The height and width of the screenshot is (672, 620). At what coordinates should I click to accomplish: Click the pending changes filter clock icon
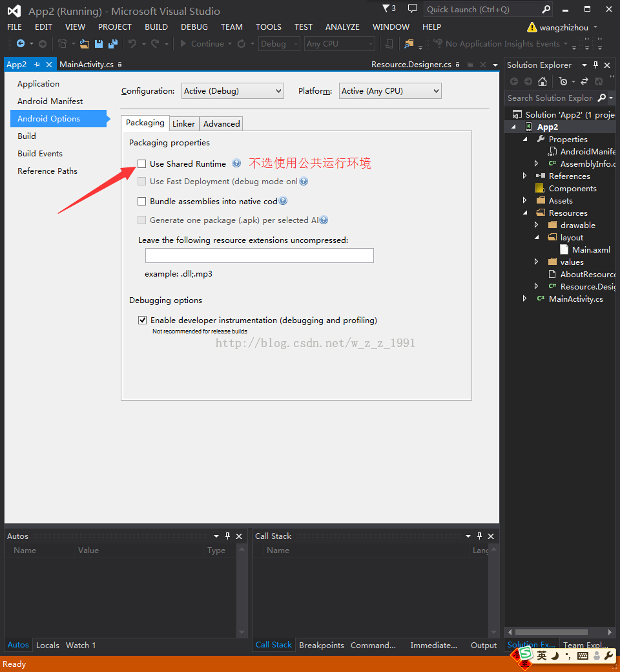pyautogui.click(x=563, y=81)
